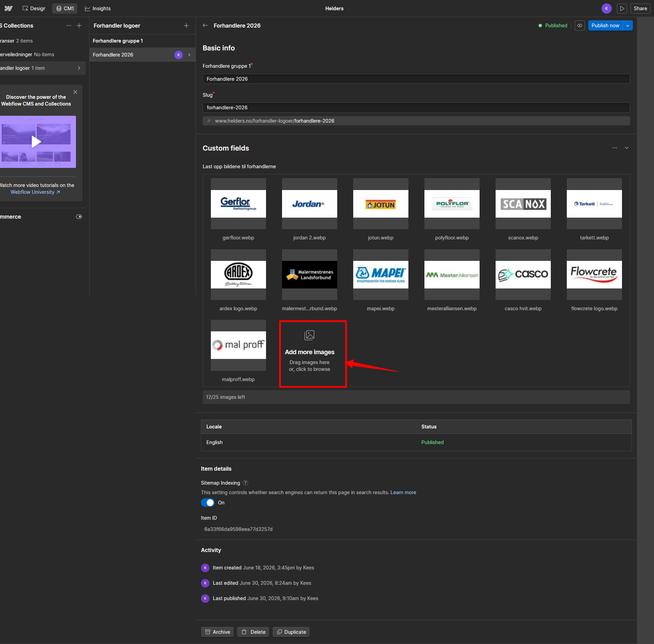Close the Webflow CMS discovery card

75,92
